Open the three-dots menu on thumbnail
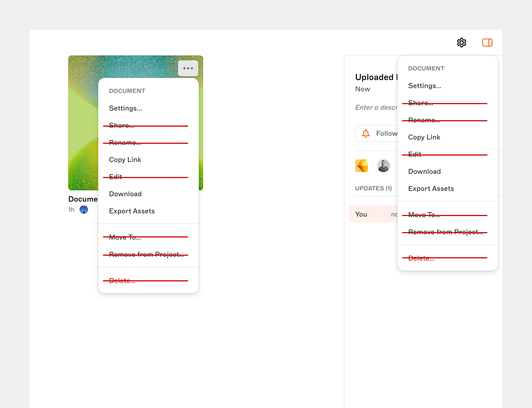 [188, 68]
